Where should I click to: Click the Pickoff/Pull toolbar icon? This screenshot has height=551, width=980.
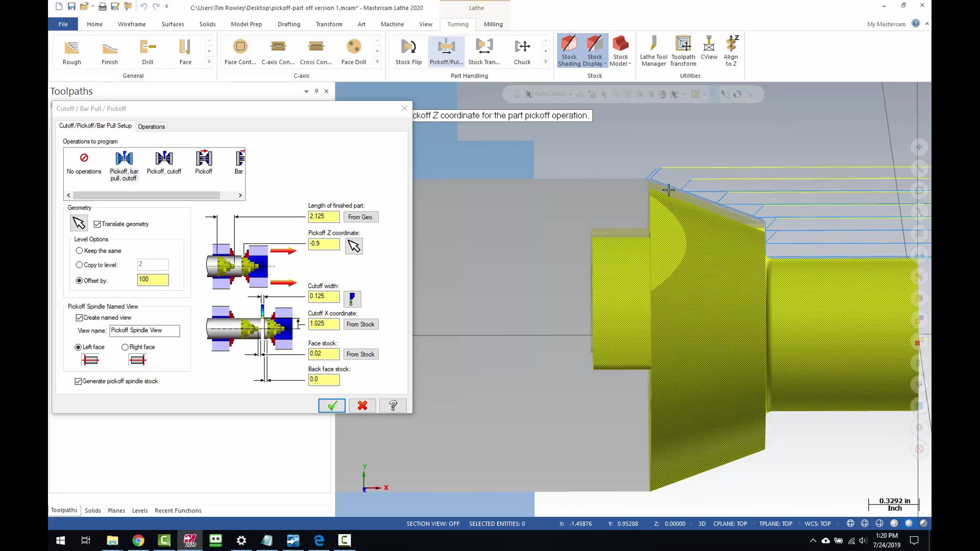(x=446, y=51)
